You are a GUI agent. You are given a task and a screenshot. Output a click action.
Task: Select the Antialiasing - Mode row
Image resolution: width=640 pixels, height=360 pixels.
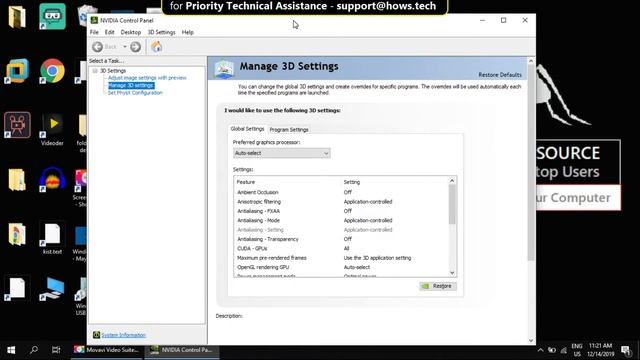pyautogui.click(x=342, y=220)
